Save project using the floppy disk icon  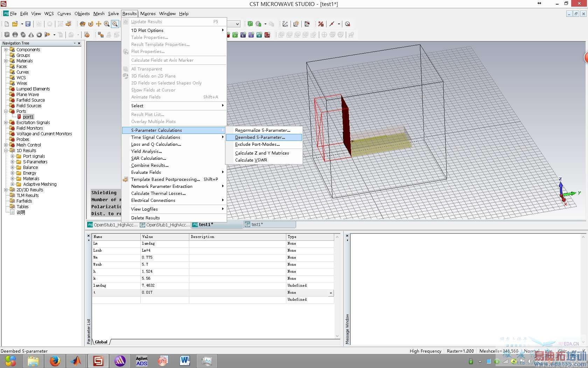click(28, 24)
